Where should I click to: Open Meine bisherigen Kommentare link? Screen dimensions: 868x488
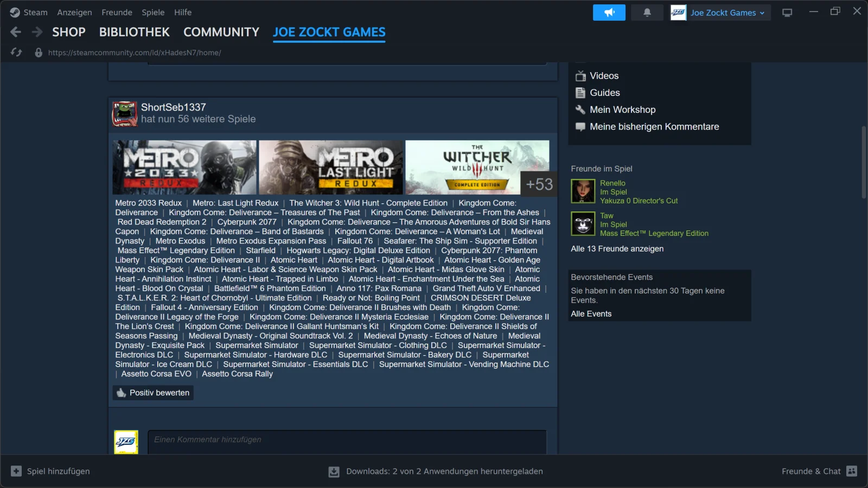(654, 127)
